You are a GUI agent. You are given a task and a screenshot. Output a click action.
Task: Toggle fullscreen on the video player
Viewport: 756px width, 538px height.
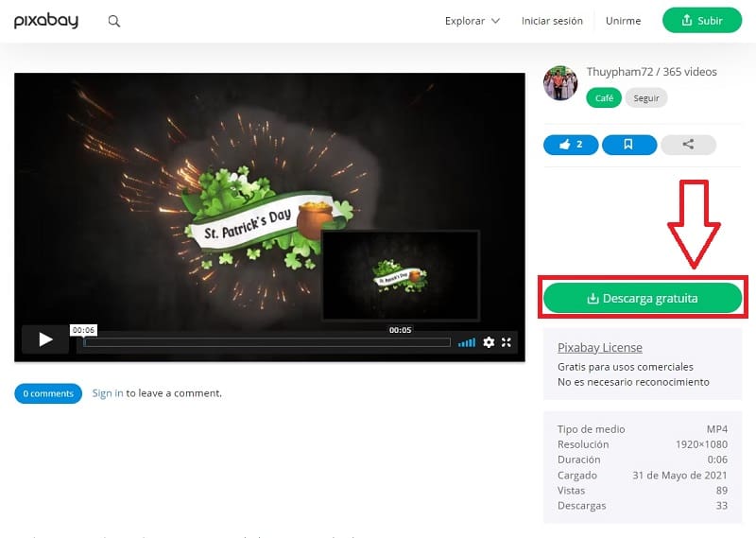pyautogui.click(x=506, y=342)
